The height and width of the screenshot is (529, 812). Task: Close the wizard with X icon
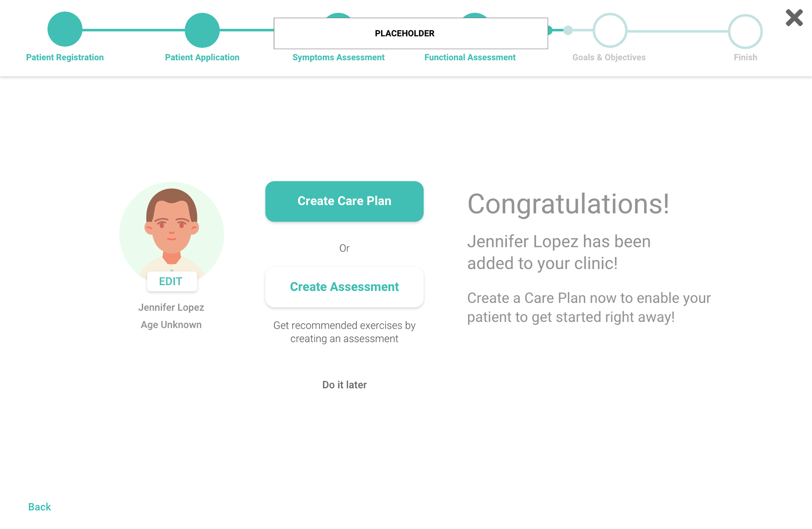pos(794,18)
